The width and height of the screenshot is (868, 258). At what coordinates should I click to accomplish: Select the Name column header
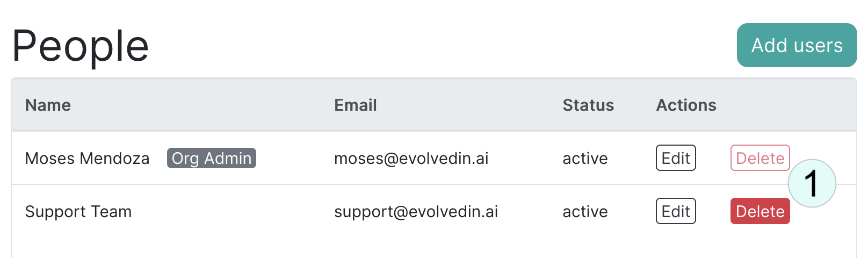coord(48,105)
